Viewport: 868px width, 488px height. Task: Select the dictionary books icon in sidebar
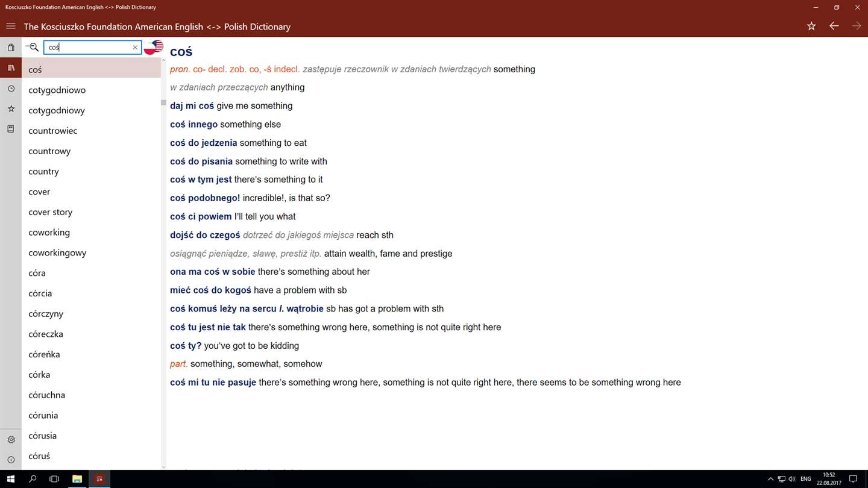11,68
